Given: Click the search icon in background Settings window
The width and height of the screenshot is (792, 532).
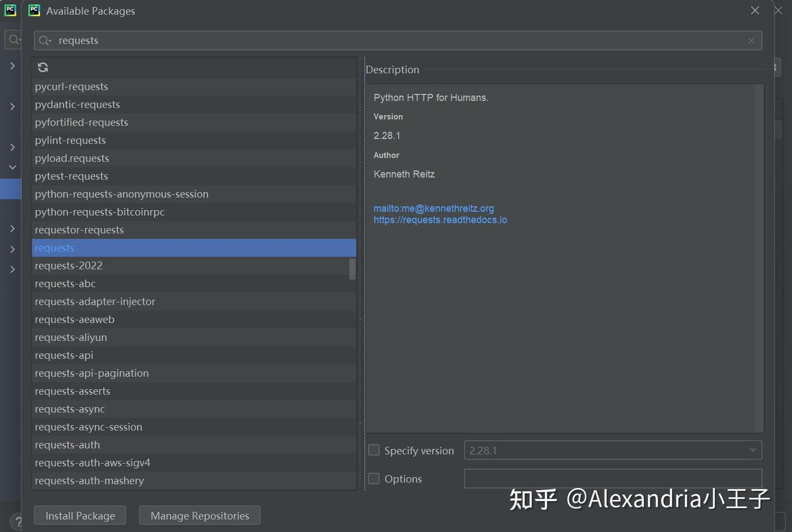Looking at the screenshot, I should 14,40.
